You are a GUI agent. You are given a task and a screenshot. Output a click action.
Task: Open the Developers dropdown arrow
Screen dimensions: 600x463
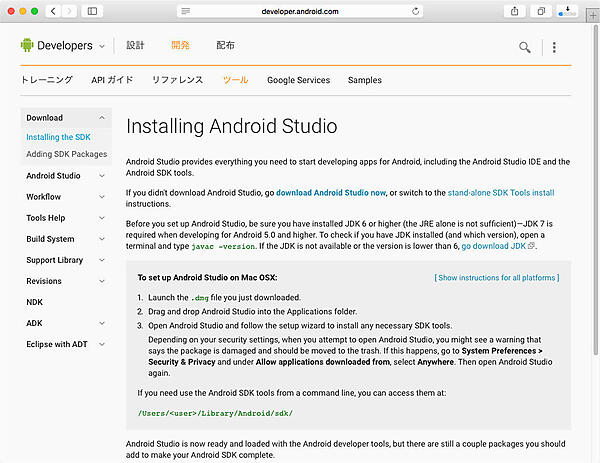[102, 46]
